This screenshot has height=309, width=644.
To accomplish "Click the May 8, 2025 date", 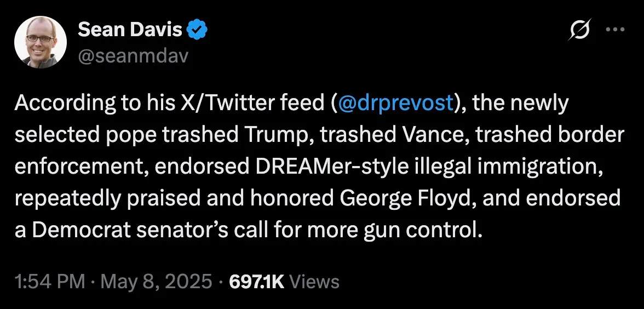I will (x=156, y=282).
